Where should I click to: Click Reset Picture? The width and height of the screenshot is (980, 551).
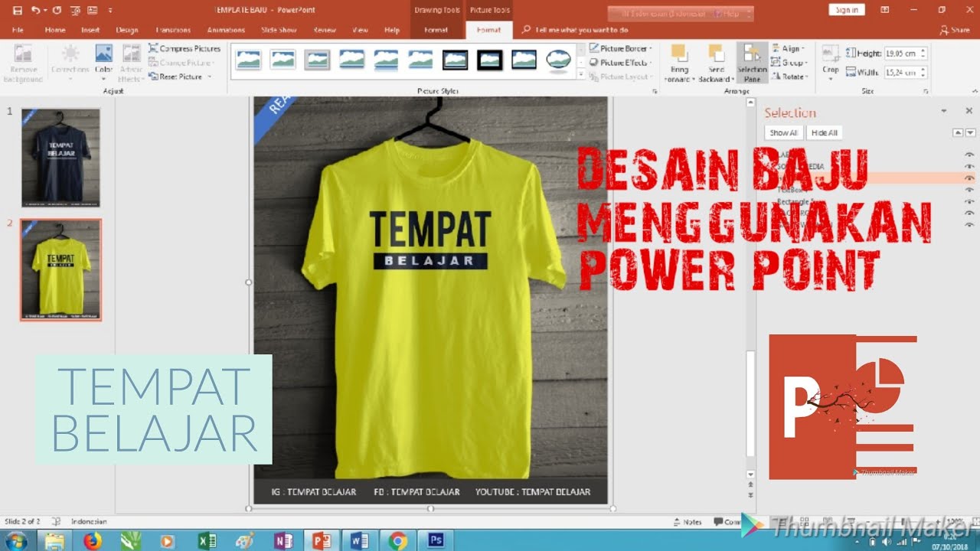point(176,77)
